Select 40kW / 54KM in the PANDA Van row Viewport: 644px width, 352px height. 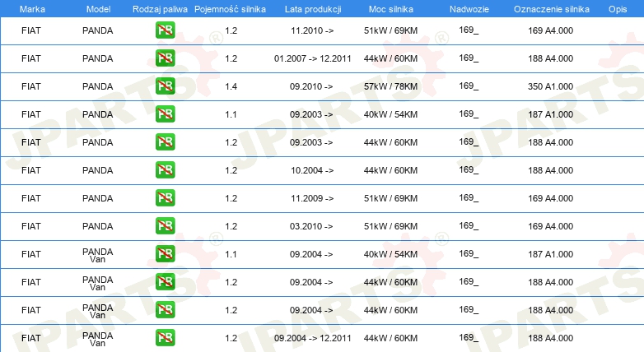pos(390,254)
